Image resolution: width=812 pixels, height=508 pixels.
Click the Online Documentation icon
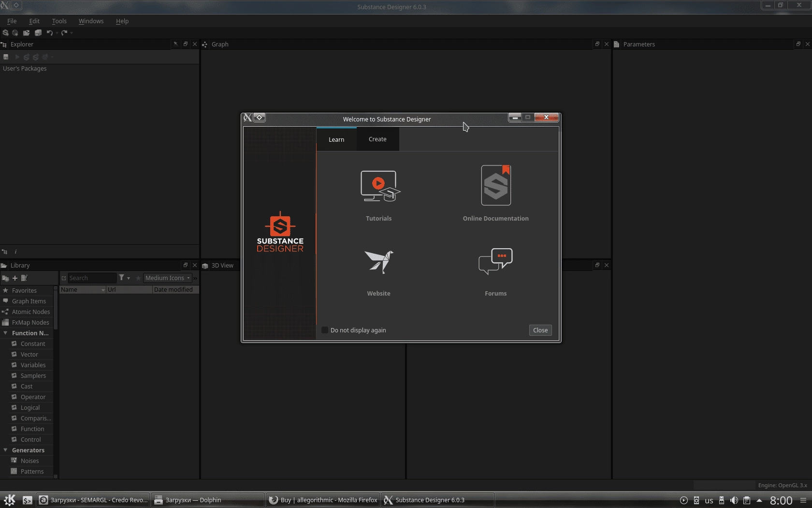pos(496,185)
